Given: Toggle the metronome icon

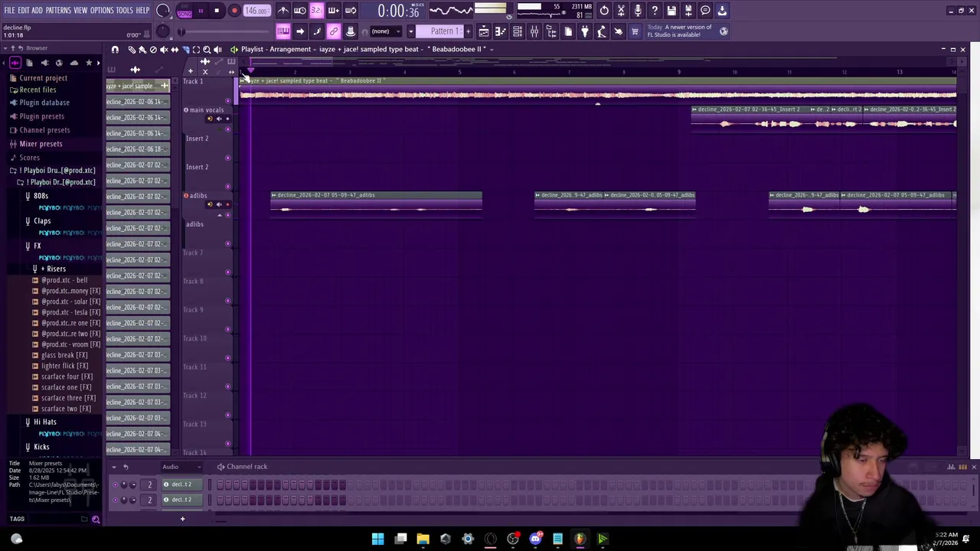Looking at the screenshot, I should (x=283, y=11).
